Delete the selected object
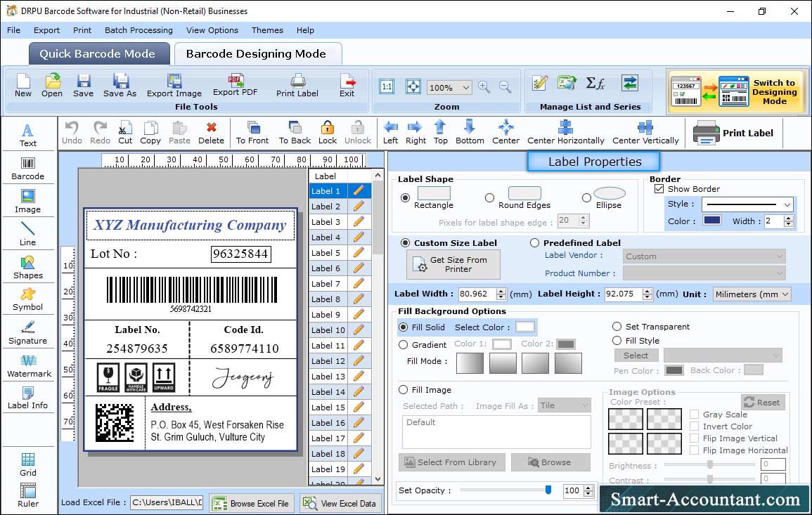The width and height of the screenshot is (812, 515). point(212,133)
